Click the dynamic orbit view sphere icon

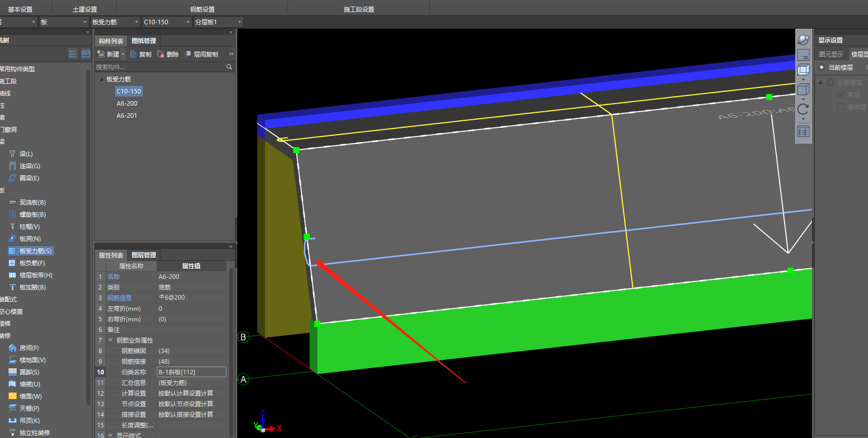(x=803, y=40)
